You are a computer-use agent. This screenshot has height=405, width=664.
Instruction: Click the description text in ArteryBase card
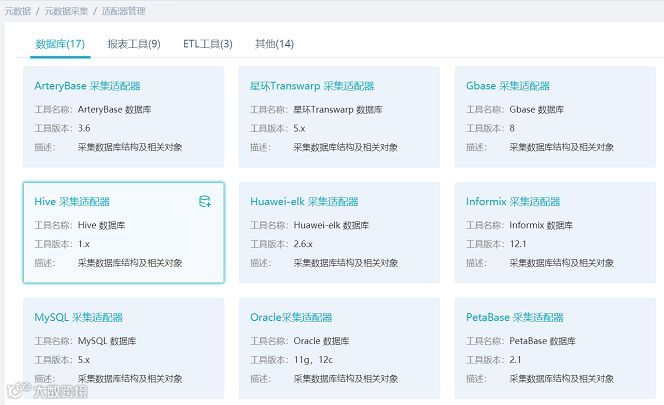coord(130,147)
